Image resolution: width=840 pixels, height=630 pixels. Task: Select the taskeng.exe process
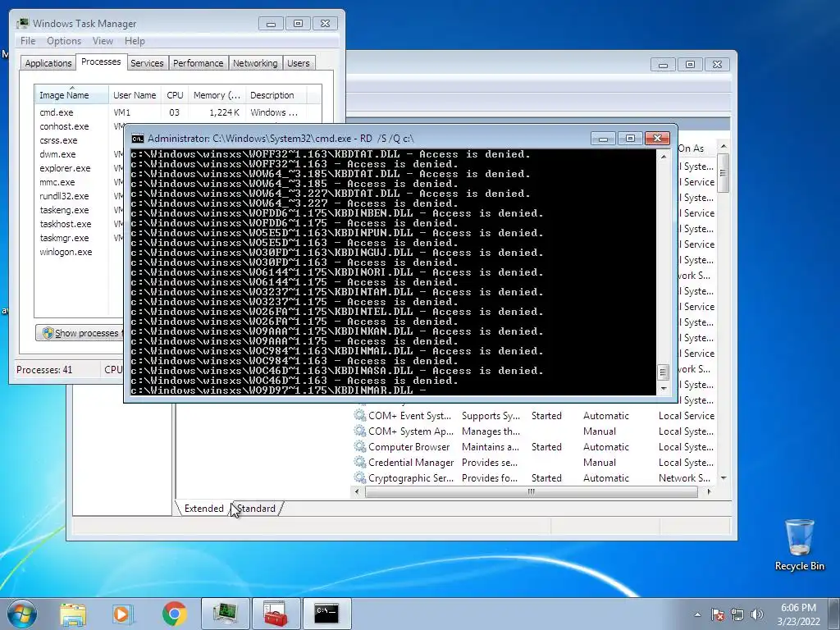pos(64,210)
